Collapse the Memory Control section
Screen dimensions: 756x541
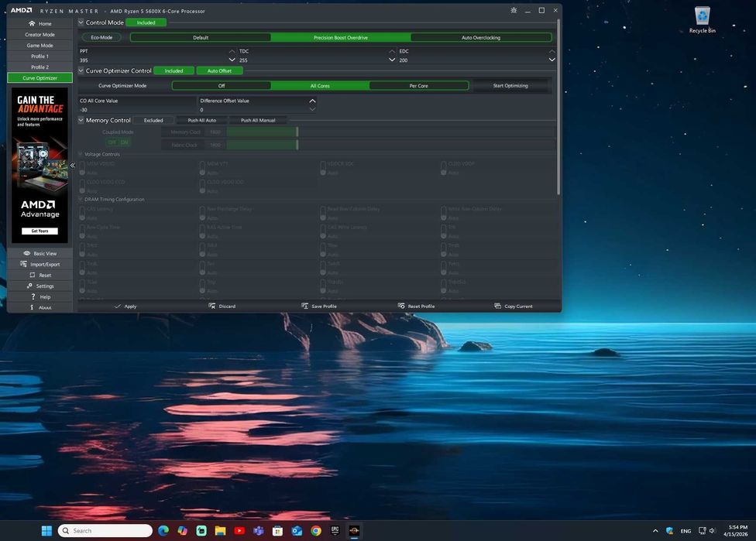click(x=81, y=120)
